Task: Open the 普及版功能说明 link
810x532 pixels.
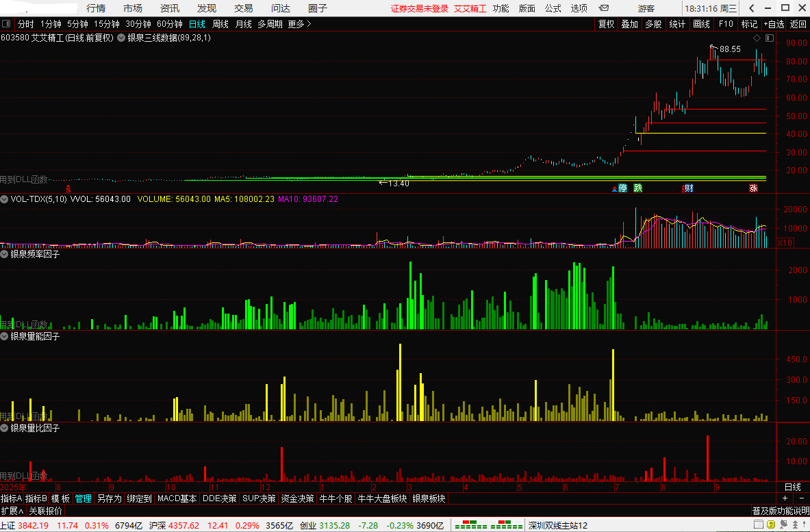Action: pos(781,511)
